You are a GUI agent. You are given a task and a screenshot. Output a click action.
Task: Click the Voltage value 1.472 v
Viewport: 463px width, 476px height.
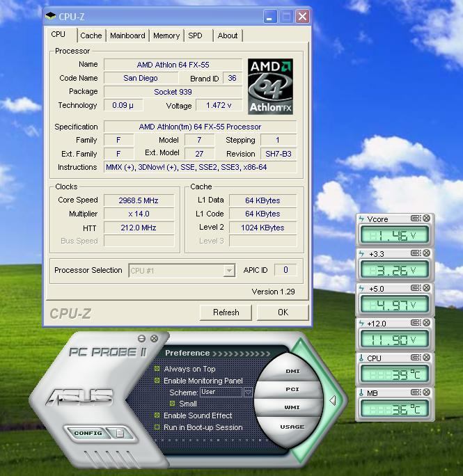tap(219, 105)
